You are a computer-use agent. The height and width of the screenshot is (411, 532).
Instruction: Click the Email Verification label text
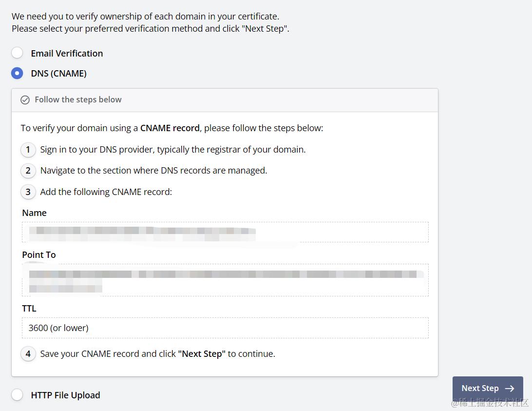67,53
